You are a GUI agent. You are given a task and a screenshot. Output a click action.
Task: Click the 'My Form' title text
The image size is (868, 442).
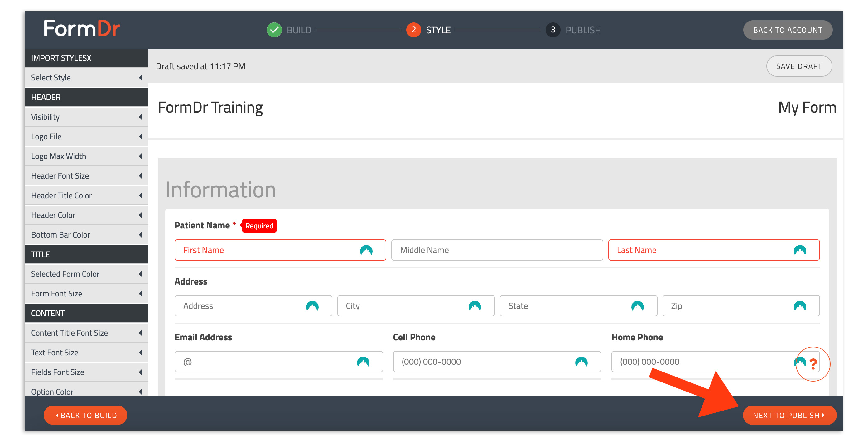click(x=807, y=108)
